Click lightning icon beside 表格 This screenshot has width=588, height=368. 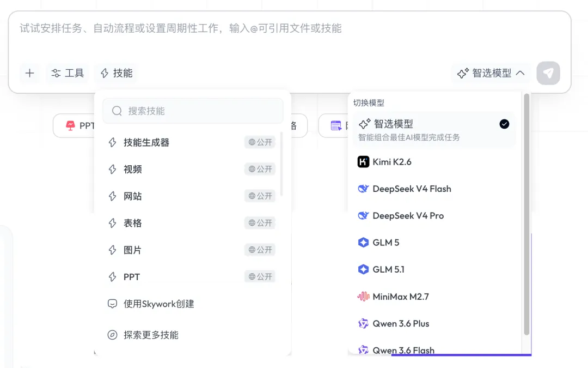113,223
